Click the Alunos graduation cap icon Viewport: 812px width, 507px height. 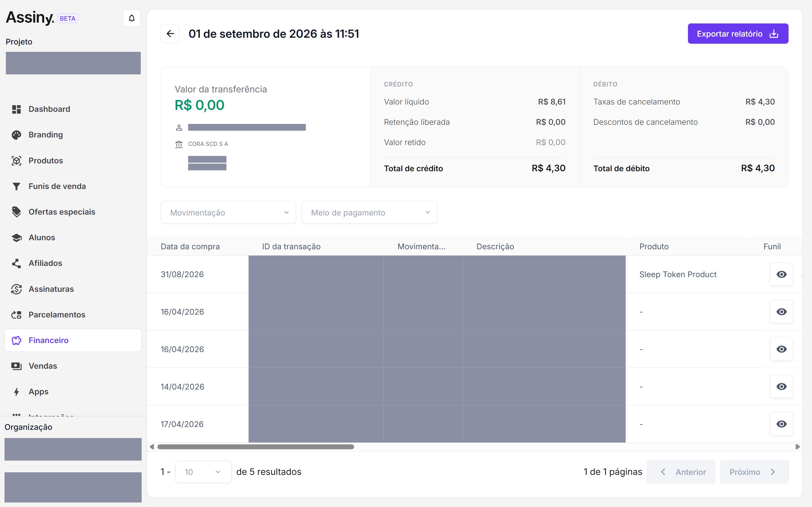click(16, 238)
